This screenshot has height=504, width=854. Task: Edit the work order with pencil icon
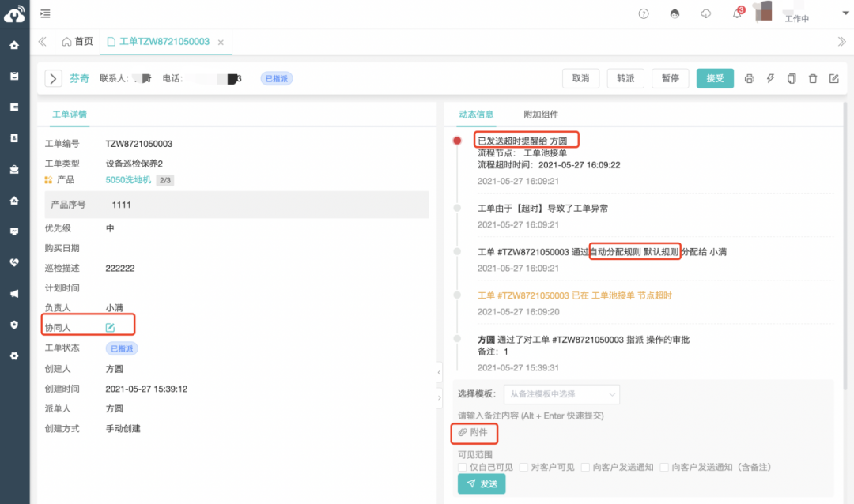834,78
